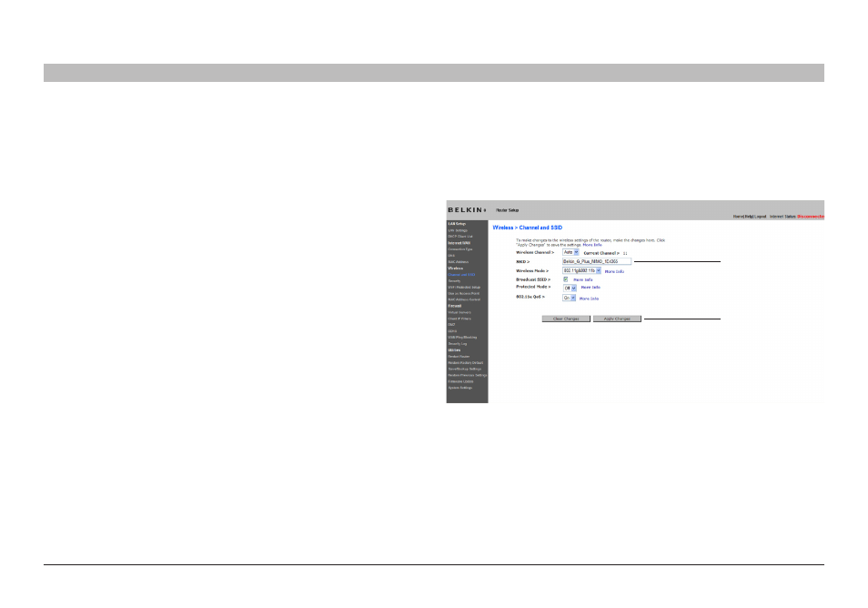Open the Protected Mode dropdown set to Off
Viewport: 868px width, 608px height.
[570, 288]
